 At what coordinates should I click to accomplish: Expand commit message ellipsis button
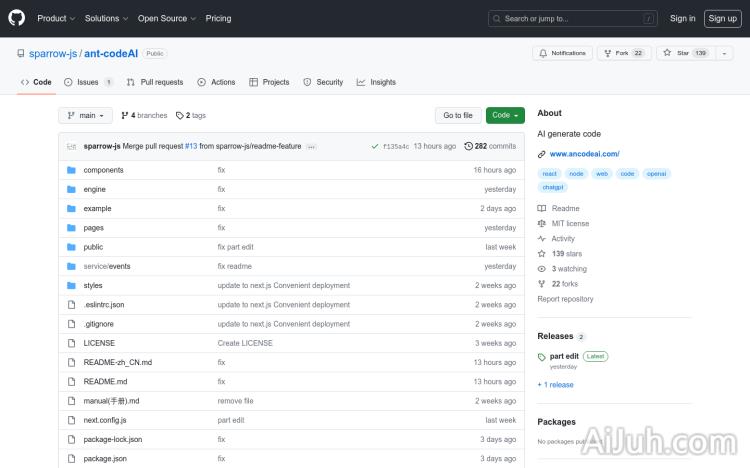tap(311, 147)
